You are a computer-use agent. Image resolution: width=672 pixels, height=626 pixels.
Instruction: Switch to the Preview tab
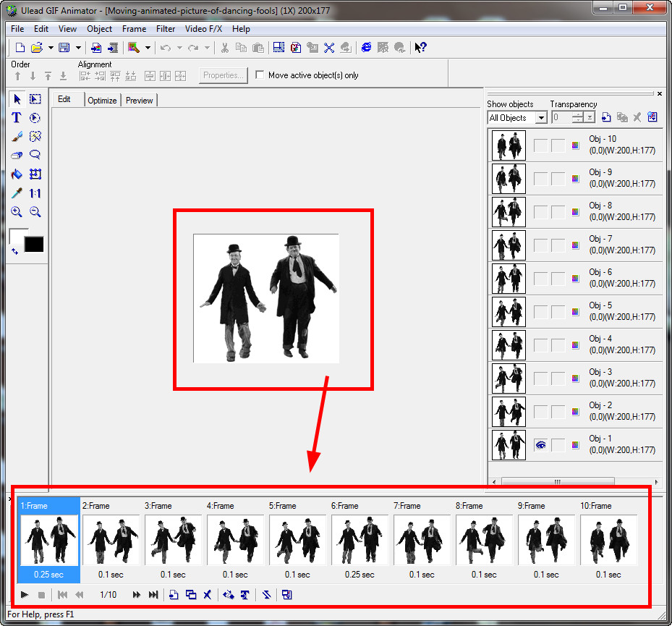(140, 101)
